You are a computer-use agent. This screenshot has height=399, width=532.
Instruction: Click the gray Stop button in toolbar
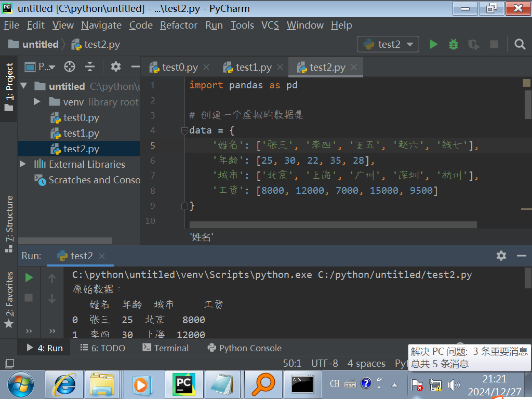click(494, 44)
